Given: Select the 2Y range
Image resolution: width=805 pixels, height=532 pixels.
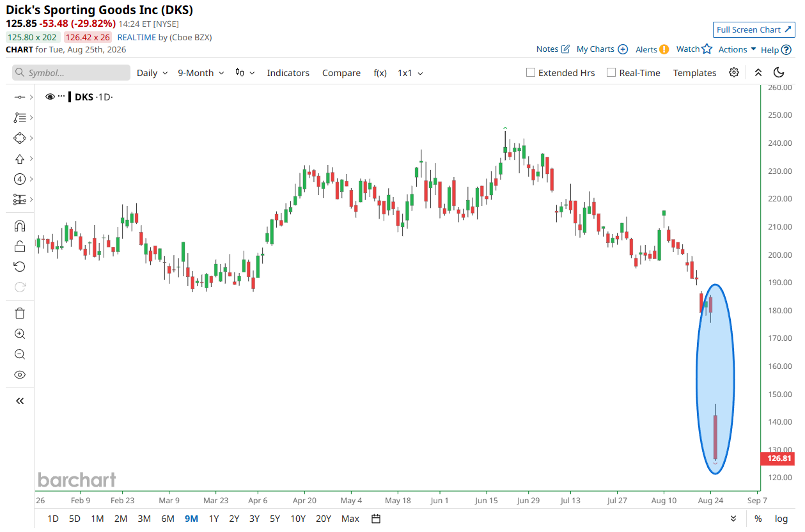Looking at the screenshot, I should [235, 519].
